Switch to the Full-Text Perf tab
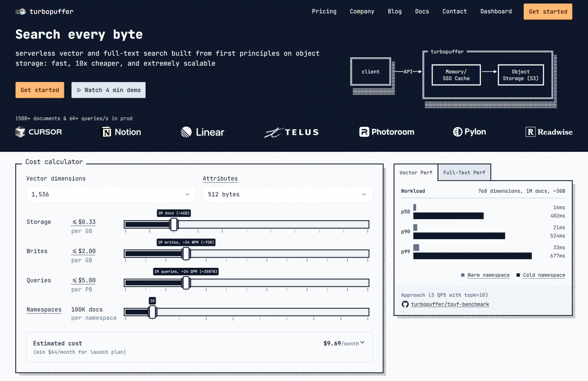This screenshot has width=588, height=381. click(x=464, y=173)
